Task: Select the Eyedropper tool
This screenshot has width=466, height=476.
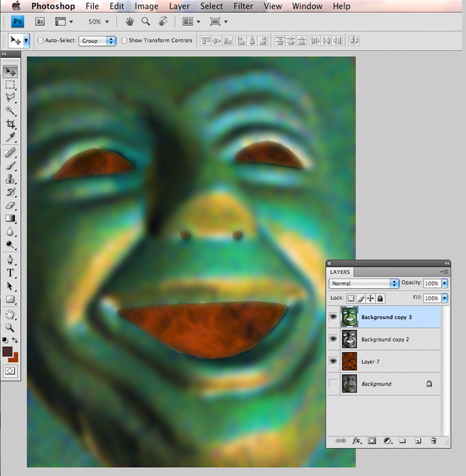Action: pos(10,137)
